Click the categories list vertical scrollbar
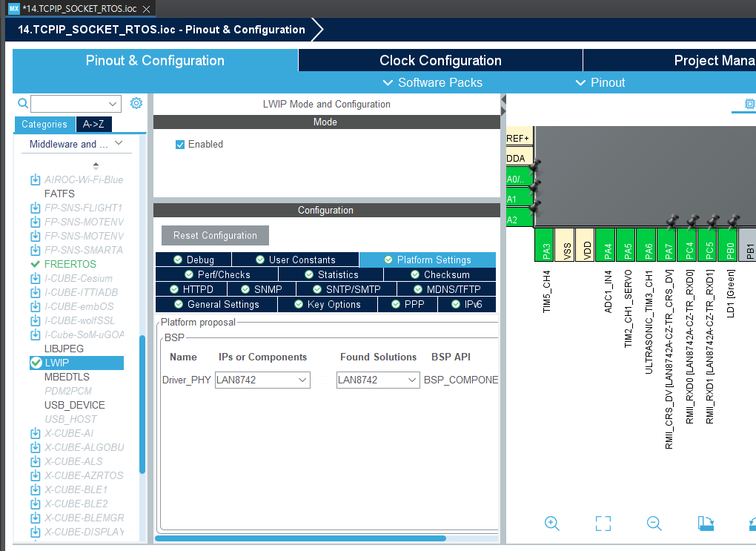756x551 pixels. click(x=142, y=404)
